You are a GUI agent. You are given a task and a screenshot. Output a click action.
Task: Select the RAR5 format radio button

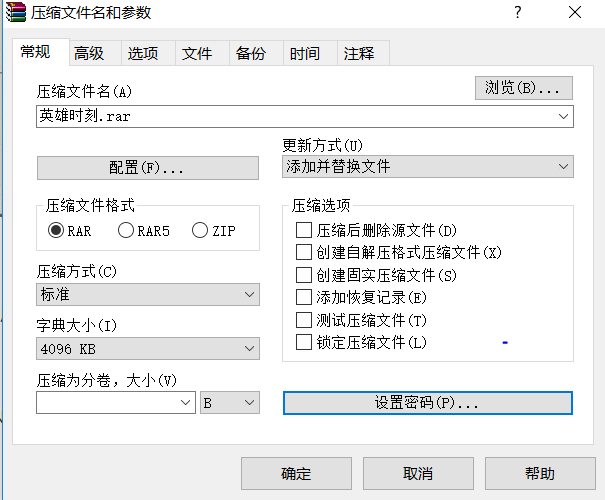(126, 230)
